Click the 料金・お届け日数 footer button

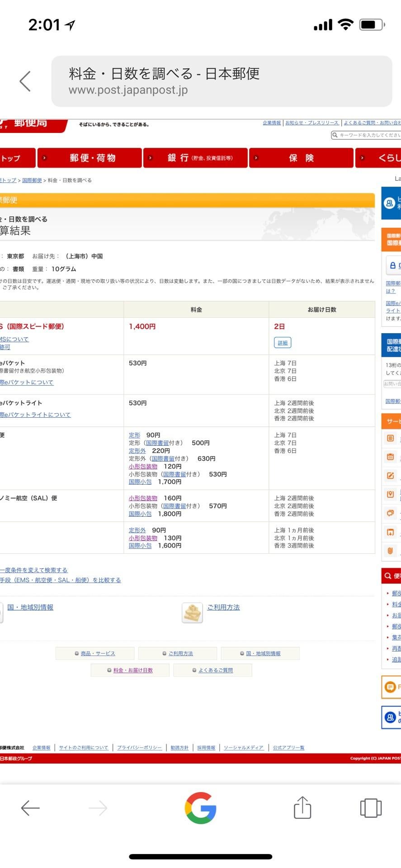130,670
